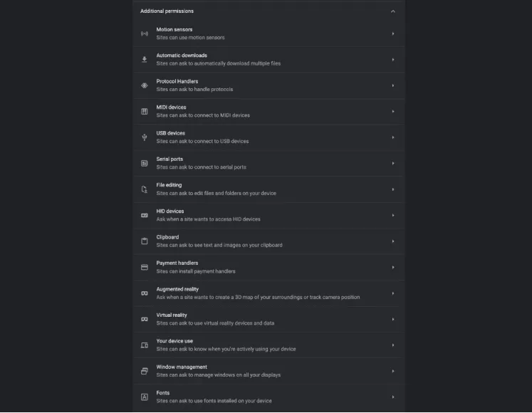
Task: Click the Fonts icon
Action: click(145, 397)
